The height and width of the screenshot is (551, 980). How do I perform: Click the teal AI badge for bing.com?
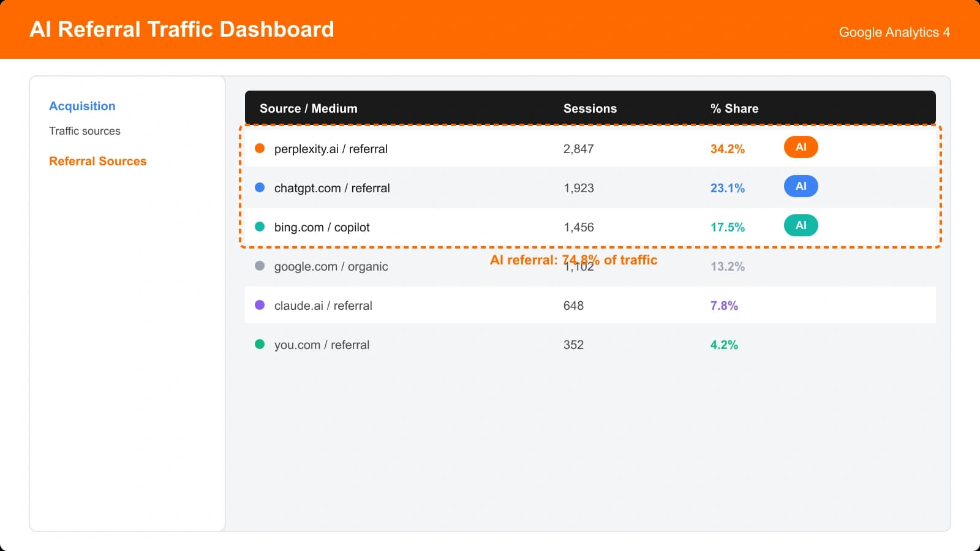[x=801, y=225]
